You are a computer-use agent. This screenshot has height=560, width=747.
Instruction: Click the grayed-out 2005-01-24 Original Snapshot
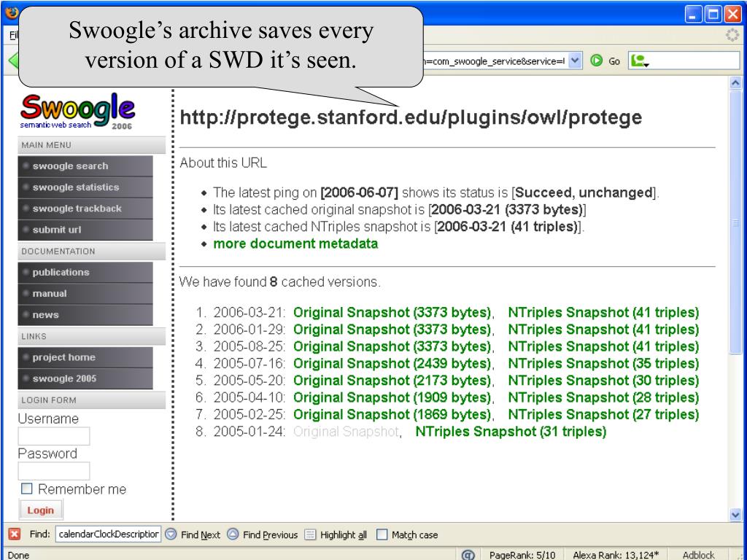[x=346, y=432]
